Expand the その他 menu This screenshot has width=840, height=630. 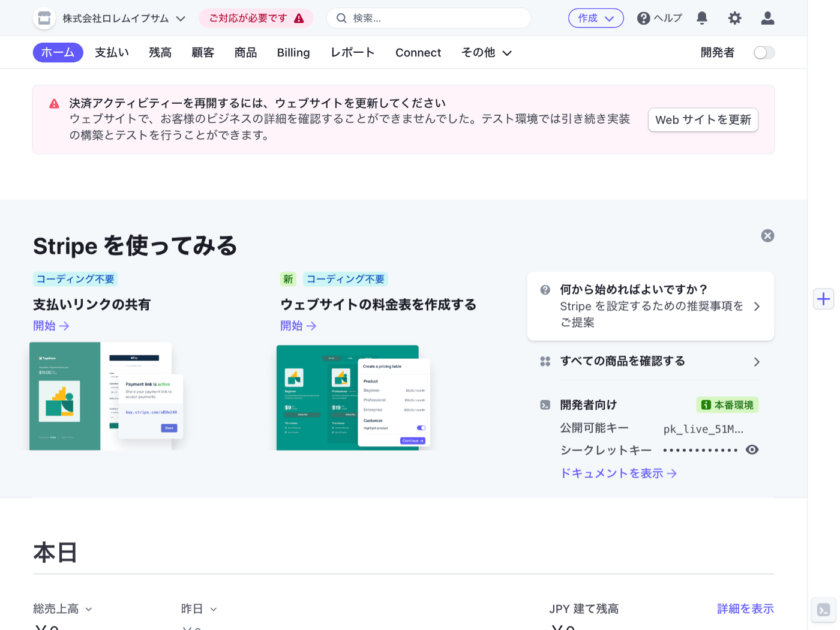click(487, 52)
